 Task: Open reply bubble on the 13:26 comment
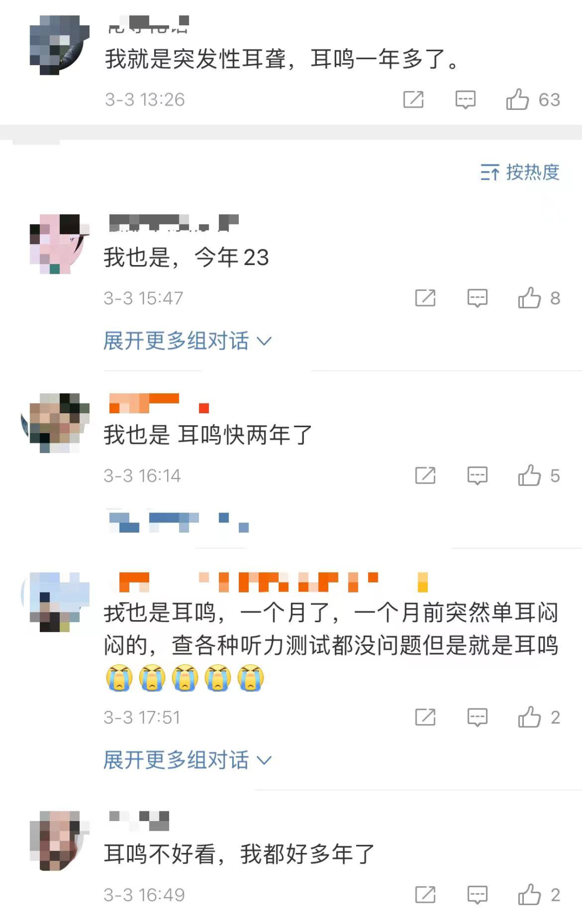point(466,100)
